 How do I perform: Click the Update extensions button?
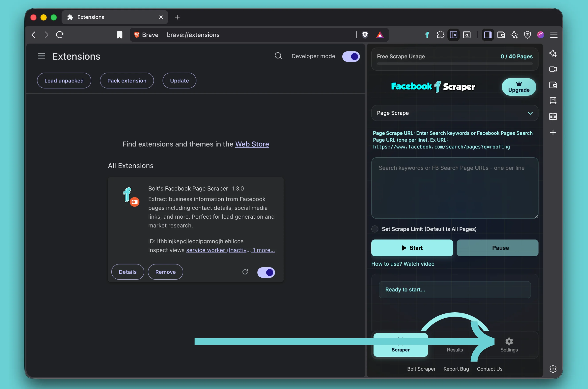pos(180,81)
